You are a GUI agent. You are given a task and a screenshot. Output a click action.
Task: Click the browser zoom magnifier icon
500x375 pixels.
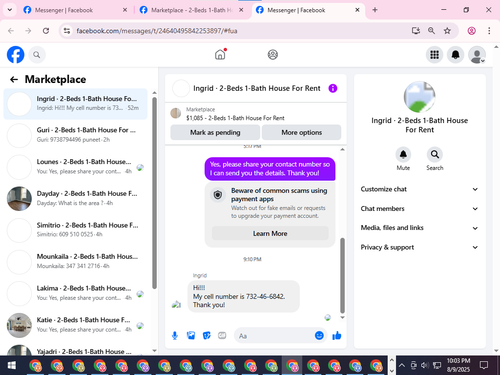[431, 31]
